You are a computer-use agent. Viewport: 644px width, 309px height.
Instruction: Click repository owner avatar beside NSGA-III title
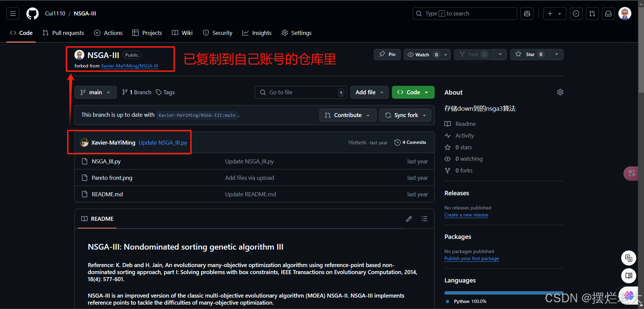(79, 55)
